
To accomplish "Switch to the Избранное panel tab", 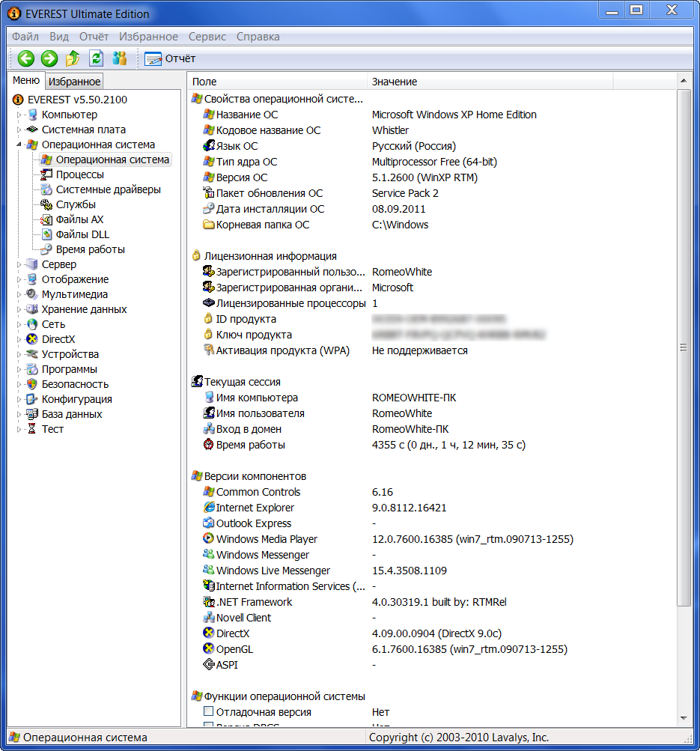I will [74, 82].
